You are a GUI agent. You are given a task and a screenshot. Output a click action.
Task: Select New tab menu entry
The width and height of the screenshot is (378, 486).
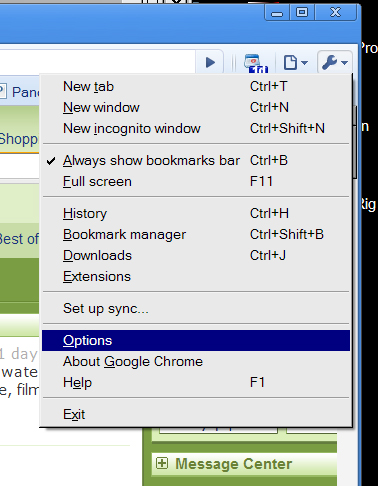[196, 87]
